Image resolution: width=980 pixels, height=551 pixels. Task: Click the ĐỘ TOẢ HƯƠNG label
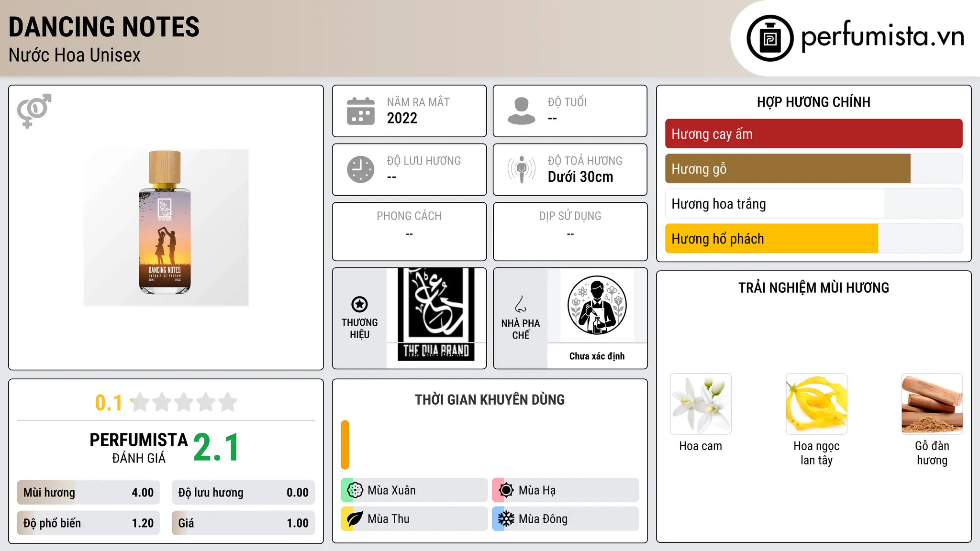pos(585,161)
